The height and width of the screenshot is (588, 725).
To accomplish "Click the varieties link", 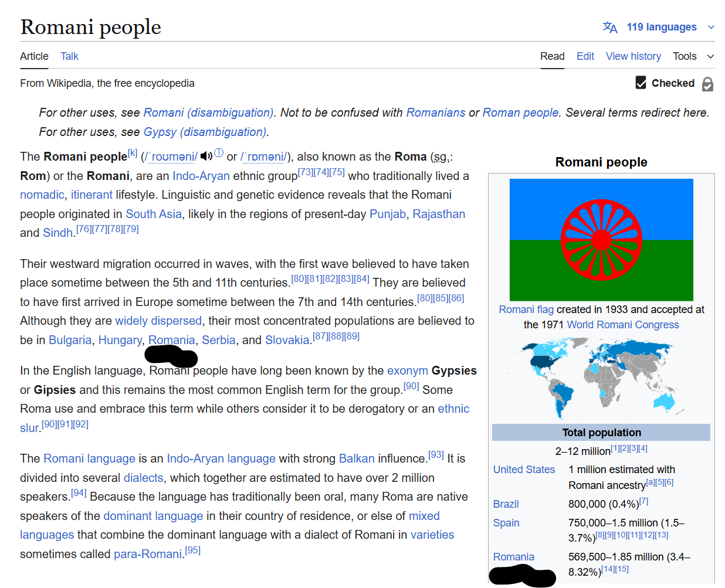I will [x=432, y=535].
